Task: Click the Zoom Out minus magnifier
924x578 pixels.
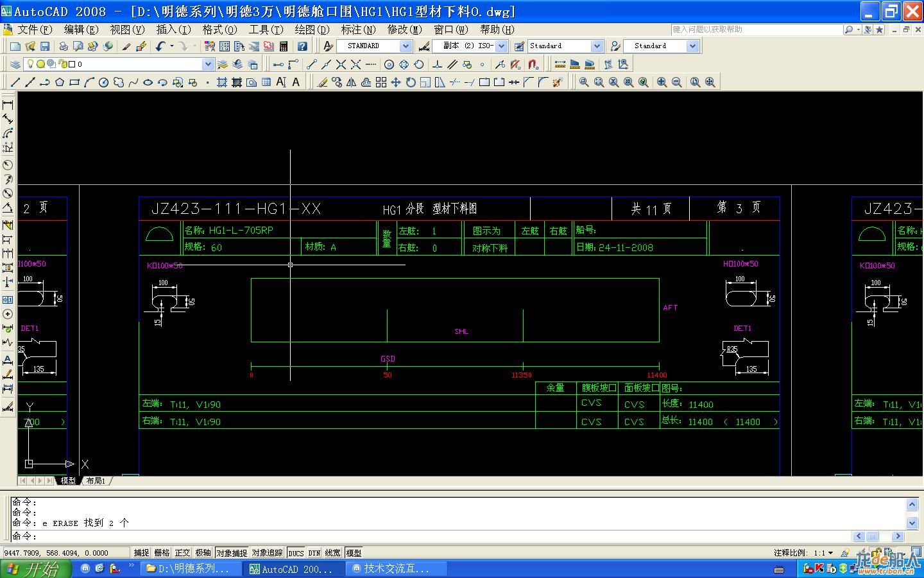Action: [677, 82]
